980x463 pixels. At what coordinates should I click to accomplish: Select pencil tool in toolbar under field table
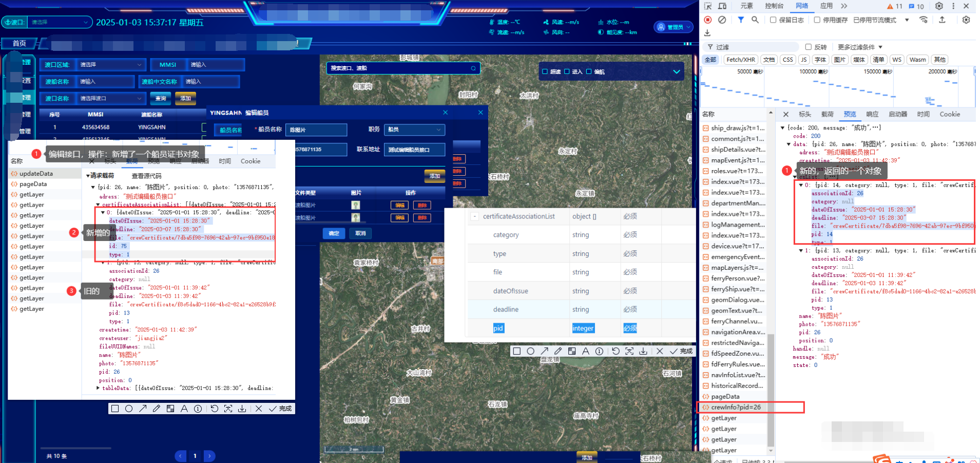click(x=558, y=351)
